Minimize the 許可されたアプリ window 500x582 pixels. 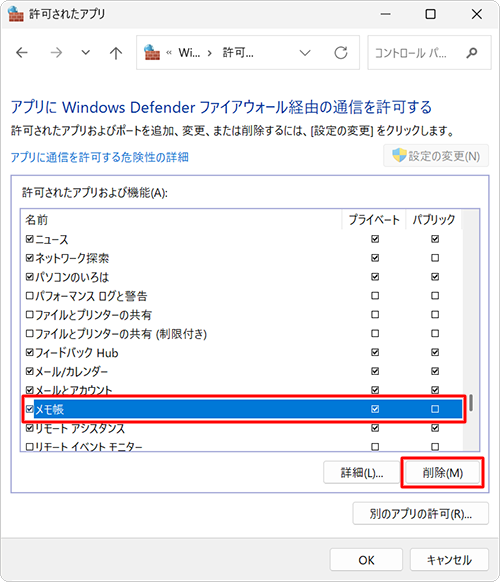click(x=385, y=14)
